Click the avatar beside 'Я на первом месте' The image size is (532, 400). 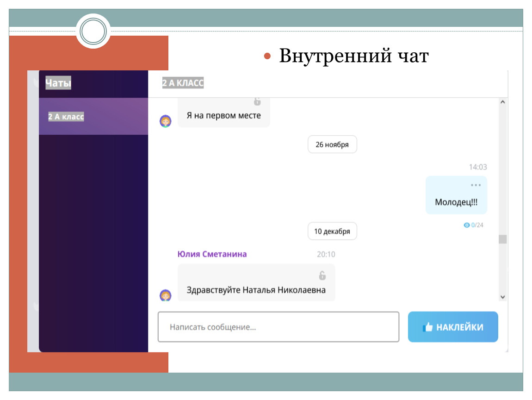(x=166, y=121)
